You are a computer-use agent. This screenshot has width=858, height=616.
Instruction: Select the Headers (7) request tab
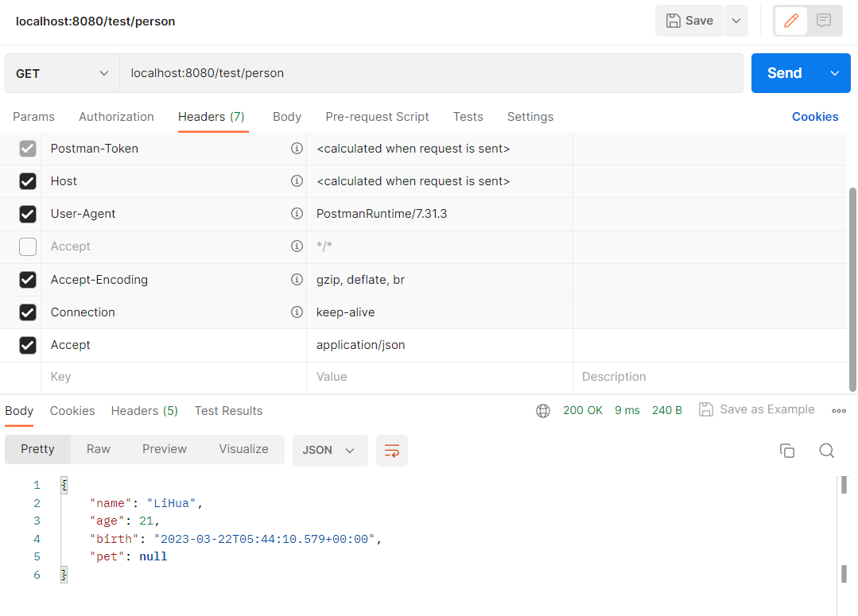tap(212, 117)
